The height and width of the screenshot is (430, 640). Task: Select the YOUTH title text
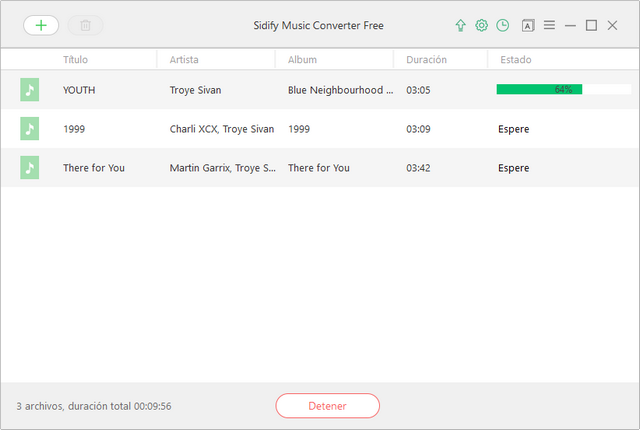(x=79, y=90)
